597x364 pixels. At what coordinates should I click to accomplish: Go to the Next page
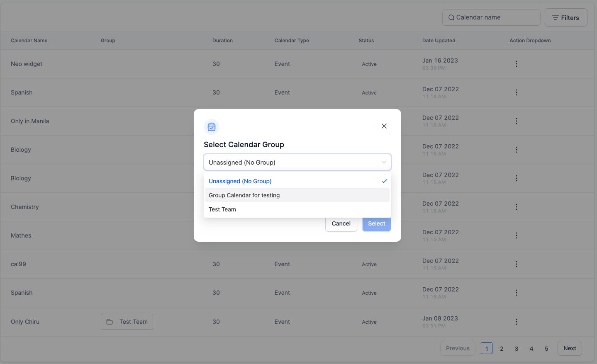pos(570,348)
